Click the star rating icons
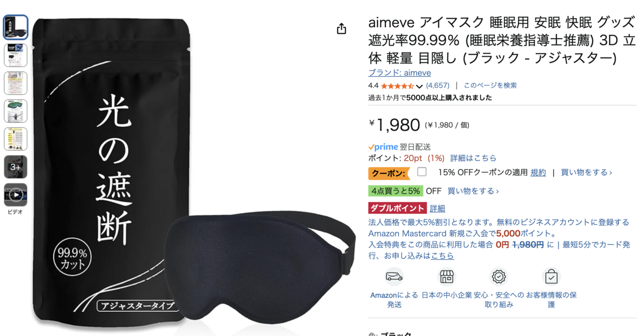The image size is (644, 336). coord(397,85)
